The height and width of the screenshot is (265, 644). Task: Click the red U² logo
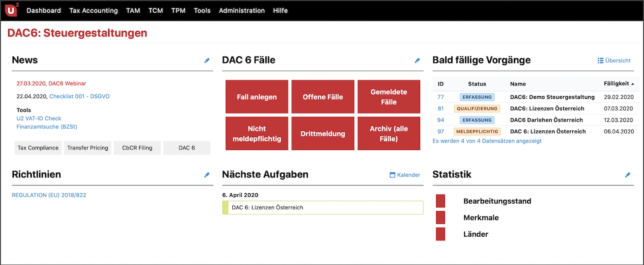[x=10, y=10]
